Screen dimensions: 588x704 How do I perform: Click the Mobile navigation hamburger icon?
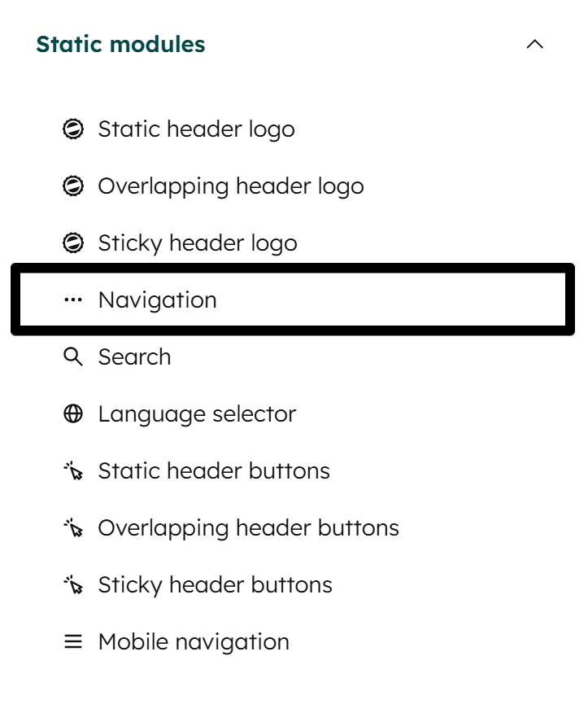pos(74,641)
